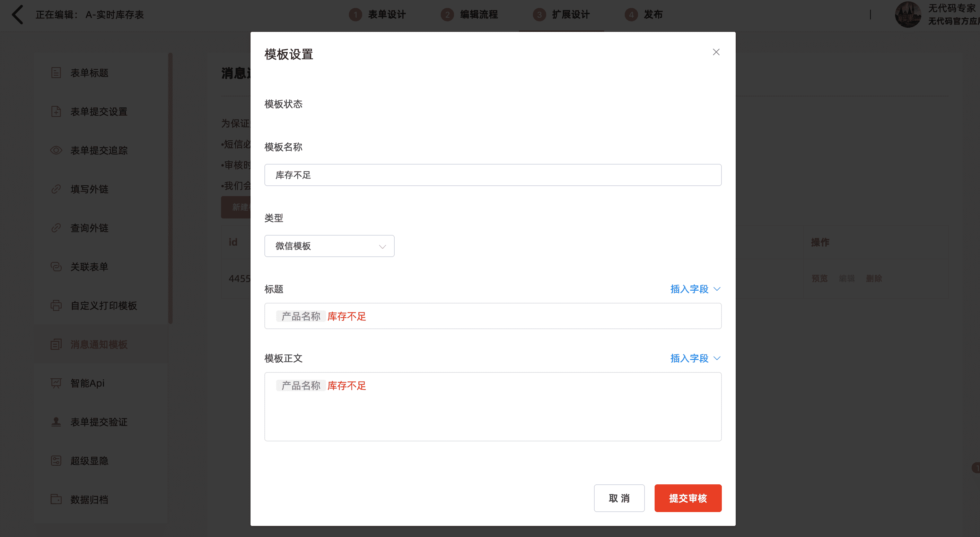The width and height of the screenshot is (980, 537).
Task: Click the user avatar thumbnail
Action: [908, 15]
